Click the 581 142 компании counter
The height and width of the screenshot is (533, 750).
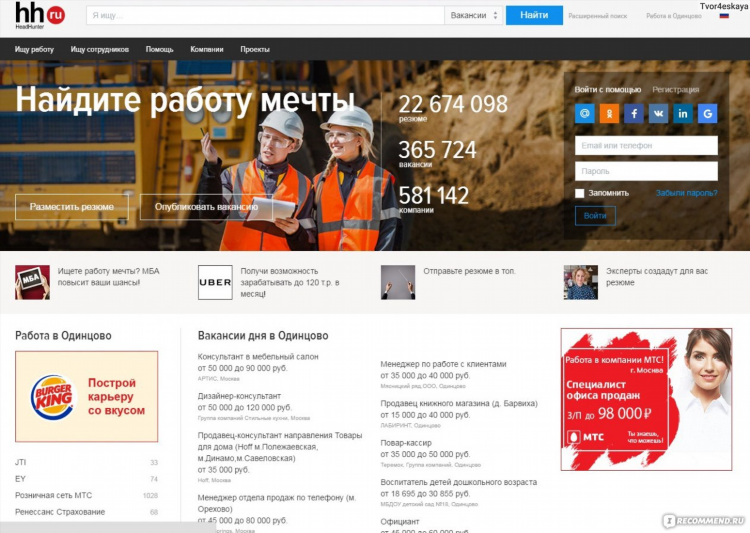pyautogui.click(x=433, y=199)
